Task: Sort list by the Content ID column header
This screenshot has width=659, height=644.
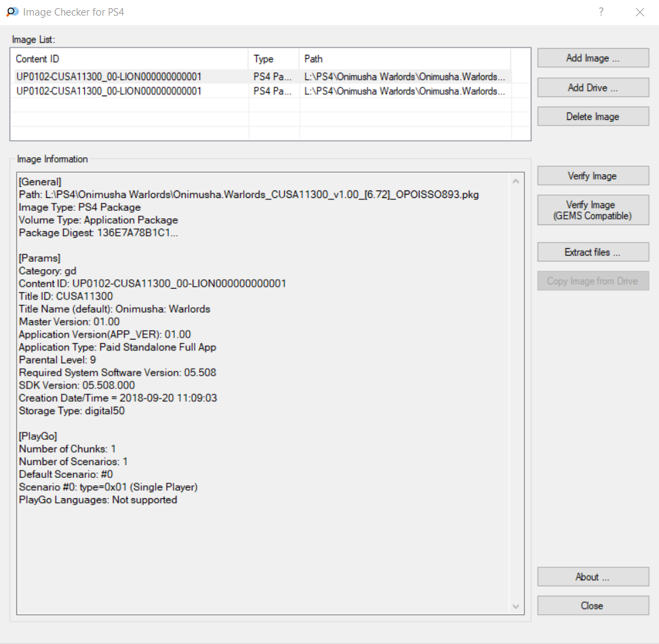Action: (x=130, y=59)
